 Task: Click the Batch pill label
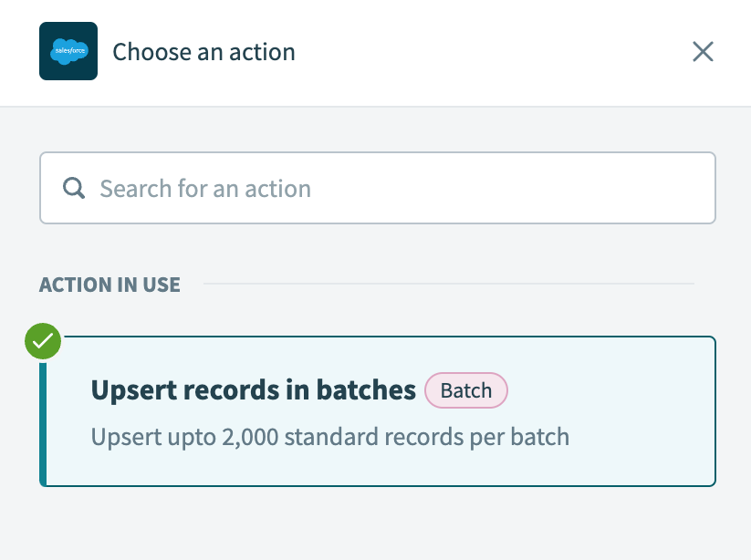click(465, 390)
